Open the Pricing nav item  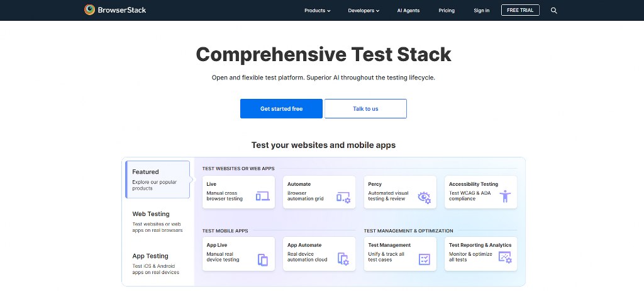pyautogui.click(x=447, y=11)
